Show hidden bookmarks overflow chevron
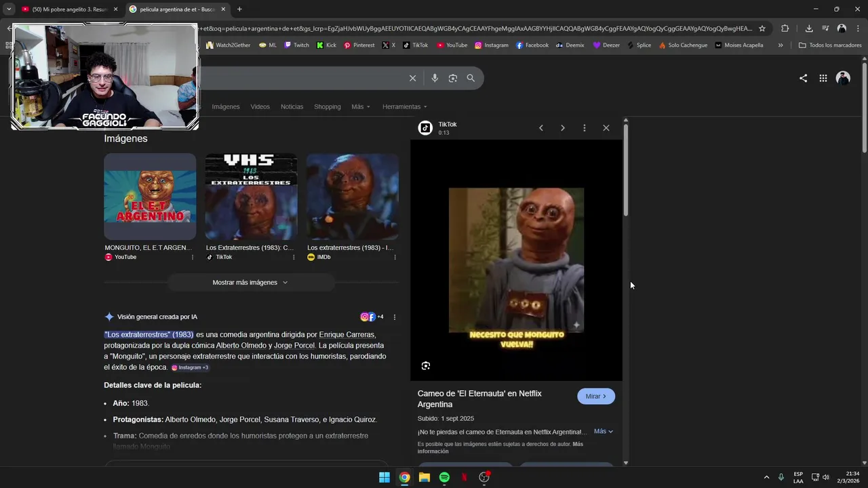 781,45
